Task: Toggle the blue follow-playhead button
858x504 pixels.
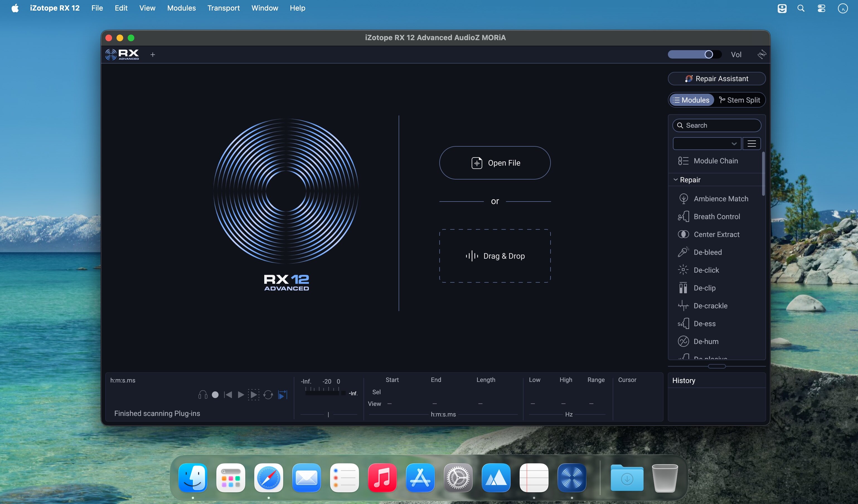Action: (283, 395)
